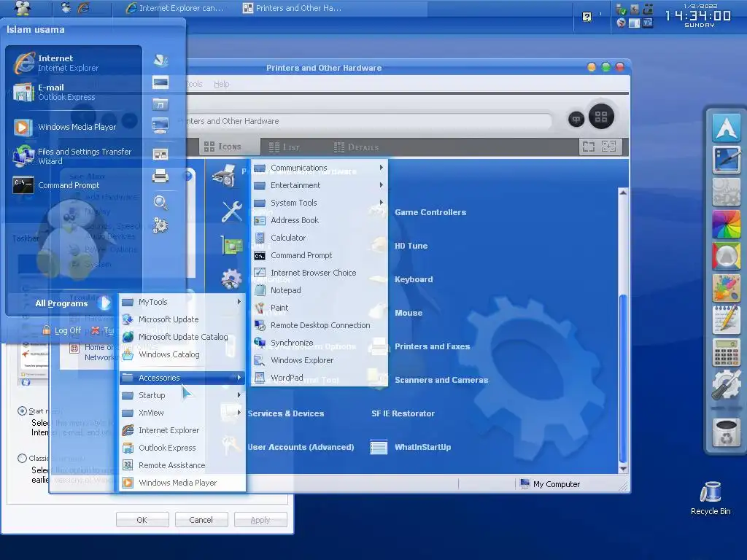Screen dimensions: 747x560
Task: Click the Apply button in the dialog
Action: (x=260, y=519)
